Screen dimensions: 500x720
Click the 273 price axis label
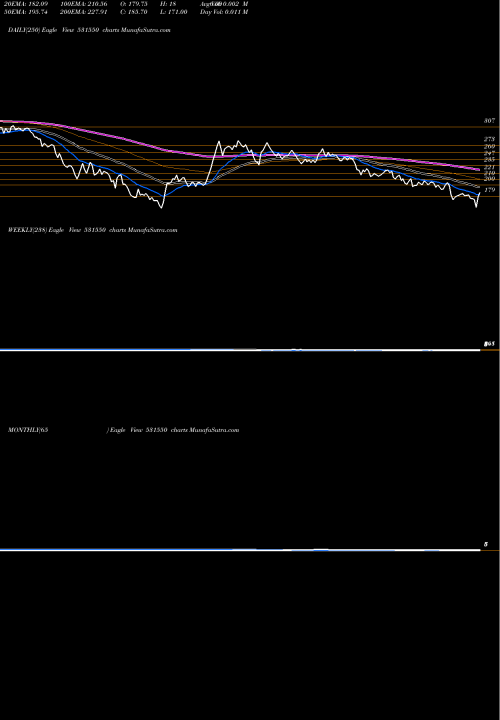click(x=489, y=139)
